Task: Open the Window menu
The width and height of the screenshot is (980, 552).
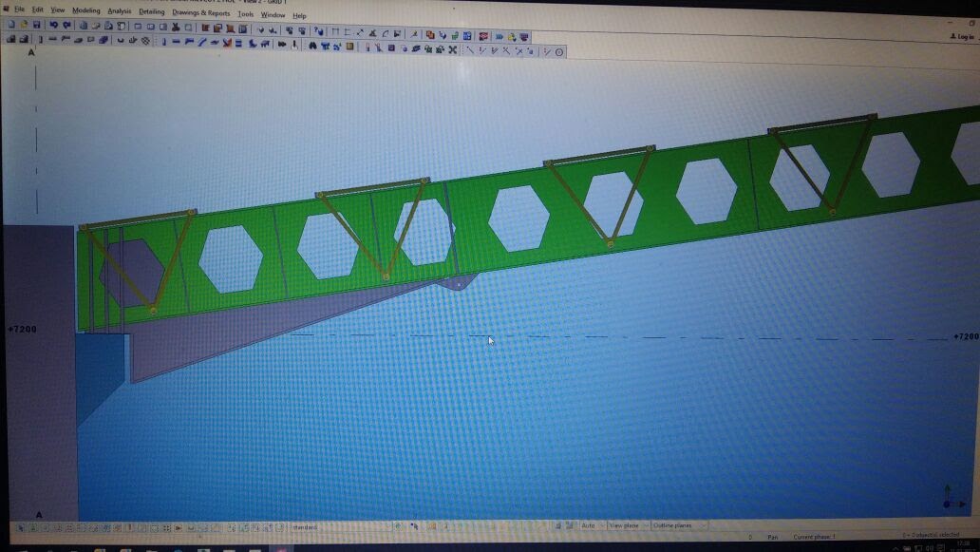Action: point(273,15)
